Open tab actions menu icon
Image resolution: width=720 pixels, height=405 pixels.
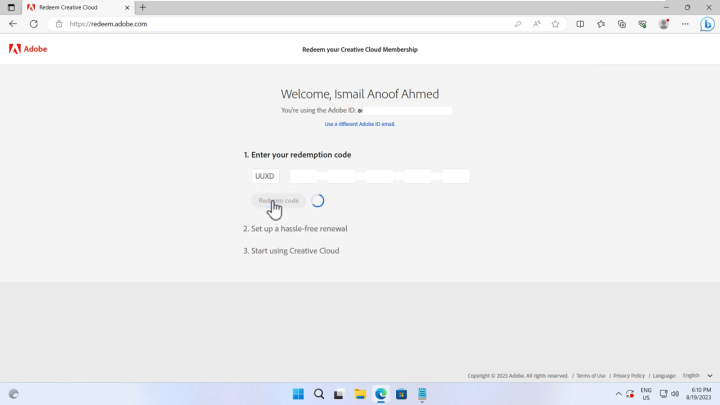11,7
